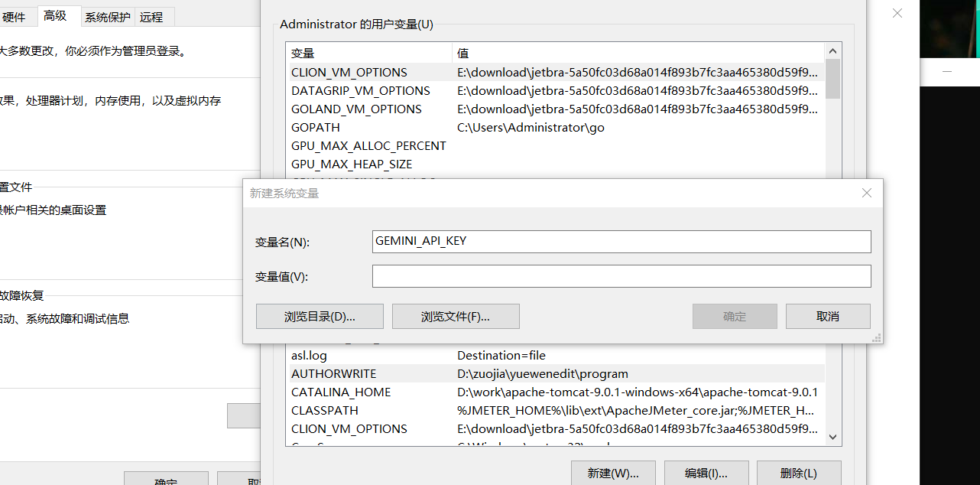This screenshot has height=485, width=980.
Task: Switch to the 远程 tab
Action: pos(151,17)
